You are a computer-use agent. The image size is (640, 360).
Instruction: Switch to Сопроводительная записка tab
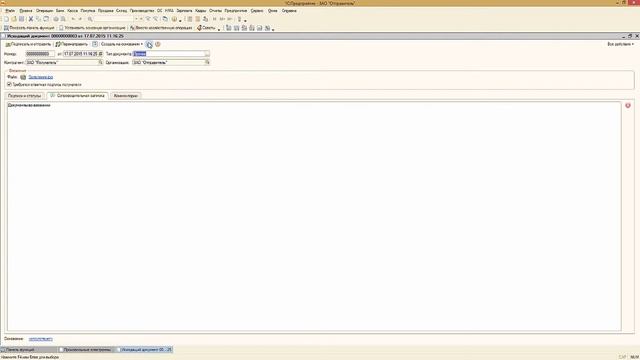click(x=78, y=96)
